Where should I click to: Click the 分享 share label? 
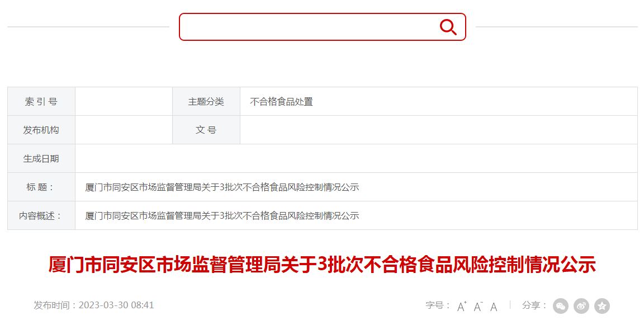pyautogui.click(x=535, y=305)
